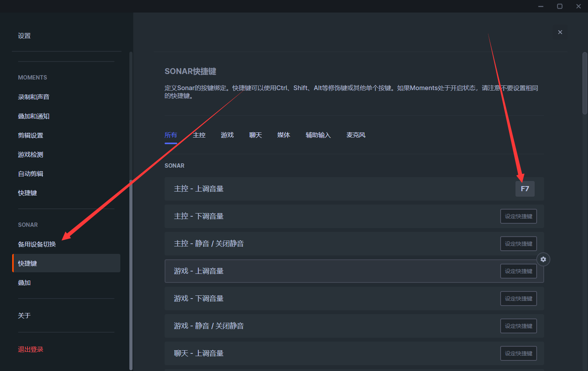
Task: Select 自动剪辑 in the sidebar
Action: click(31, 174)
